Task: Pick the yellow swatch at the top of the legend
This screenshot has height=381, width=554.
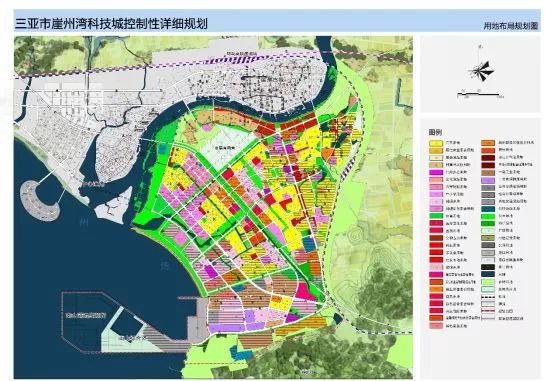Action: (436, 143)
